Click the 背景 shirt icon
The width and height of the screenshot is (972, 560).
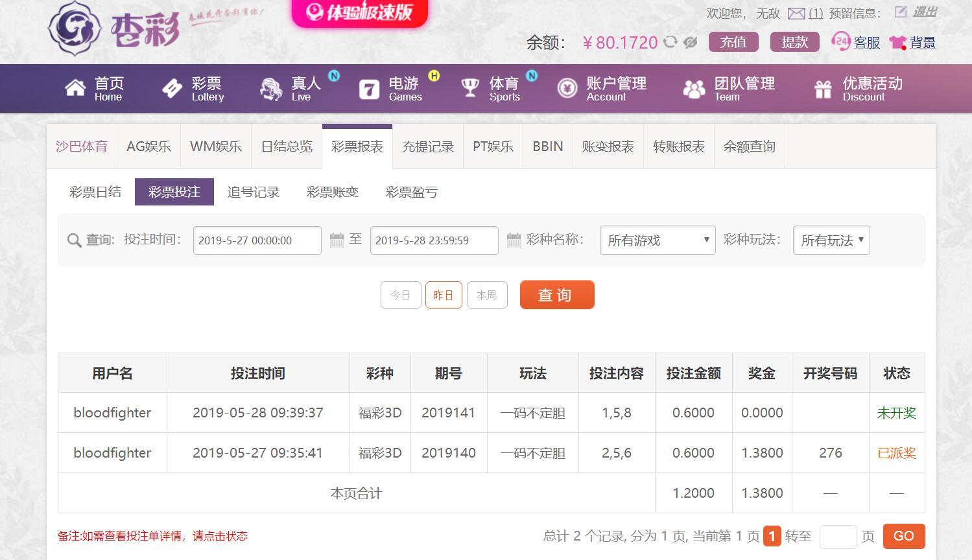(898, 43)
